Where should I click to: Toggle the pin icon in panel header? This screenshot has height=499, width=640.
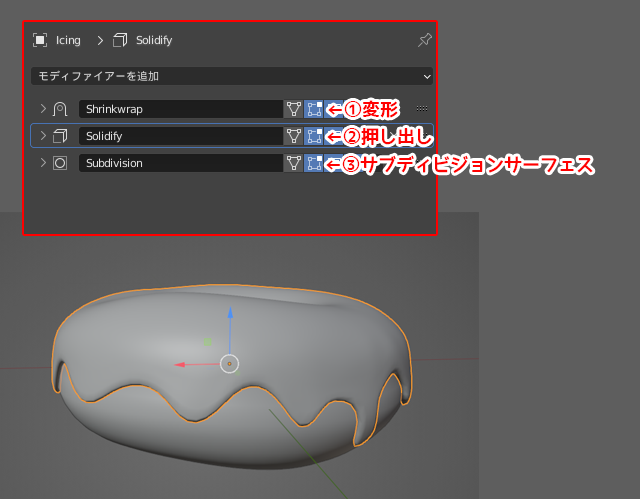tap(424, 40)
